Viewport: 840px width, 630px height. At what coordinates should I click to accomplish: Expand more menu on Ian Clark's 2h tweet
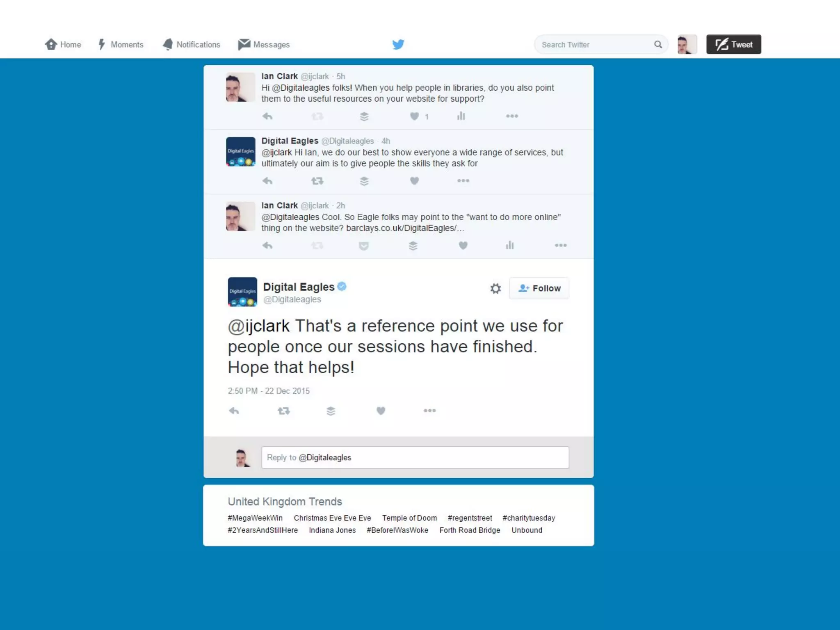point(560,245)
